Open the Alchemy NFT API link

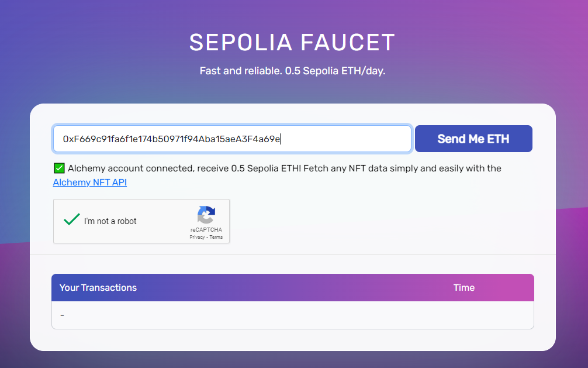point(89,183)
